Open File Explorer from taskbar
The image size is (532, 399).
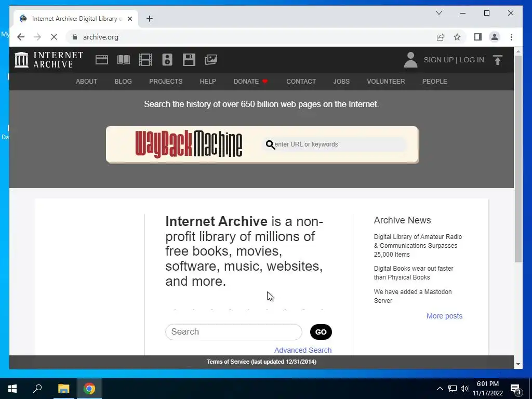point(63,389)
